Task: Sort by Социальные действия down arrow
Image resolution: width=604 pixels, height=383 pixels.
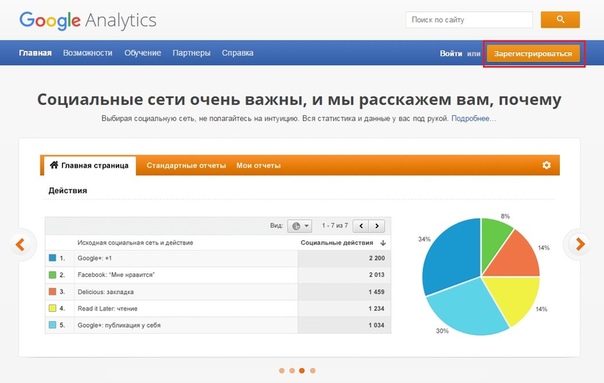Action: [x=383, y=243]
